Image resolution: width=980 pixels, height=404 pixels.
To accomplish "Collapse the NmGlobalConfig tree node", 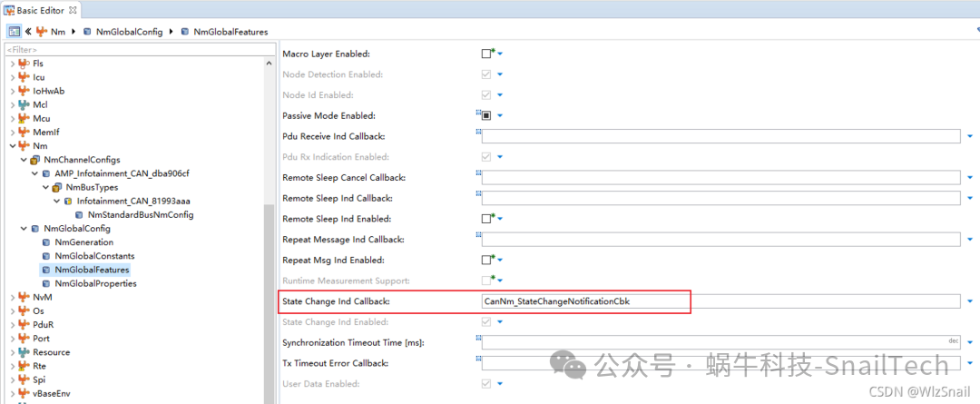I will [x=23, y=228].
